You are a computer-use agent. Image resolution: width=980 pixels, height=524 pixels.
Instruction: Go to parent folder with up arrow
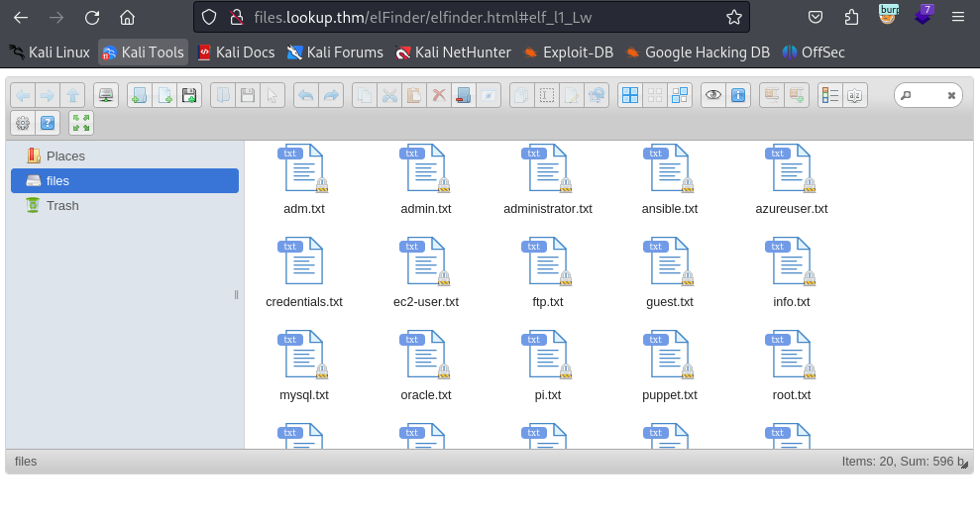point(72,95)
